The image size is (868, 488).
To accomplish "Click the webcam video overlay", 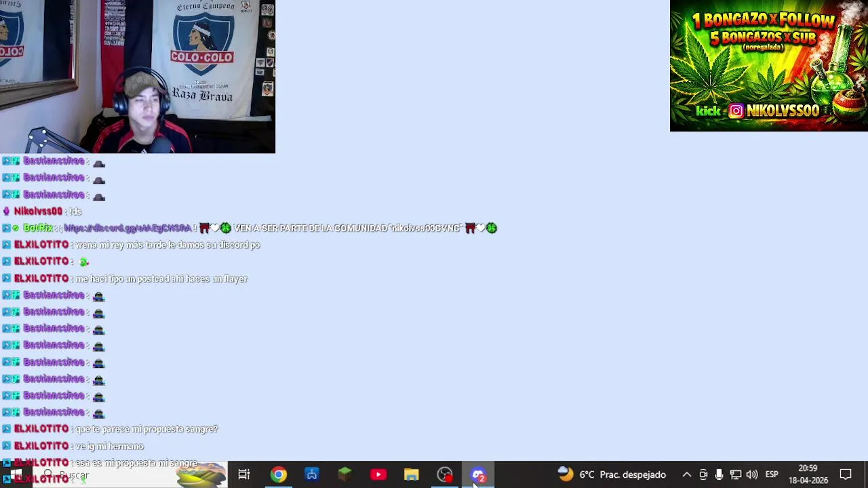I will click(138, 77).
